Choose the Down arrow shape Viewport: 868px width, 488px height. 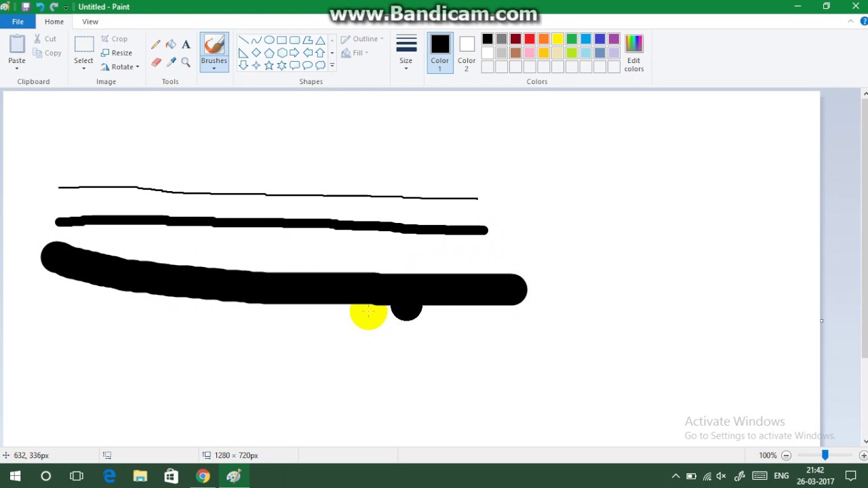coord(243,66)
